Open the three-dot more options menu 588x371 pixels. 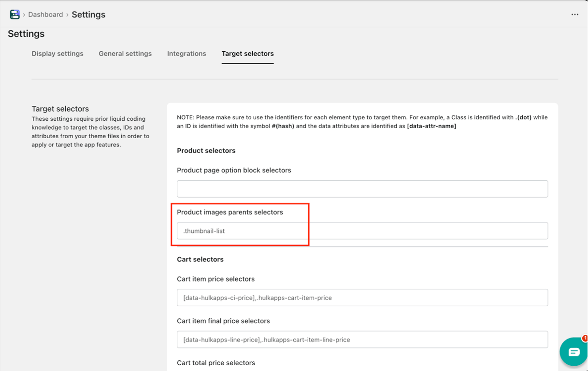(x=574, y=14)
